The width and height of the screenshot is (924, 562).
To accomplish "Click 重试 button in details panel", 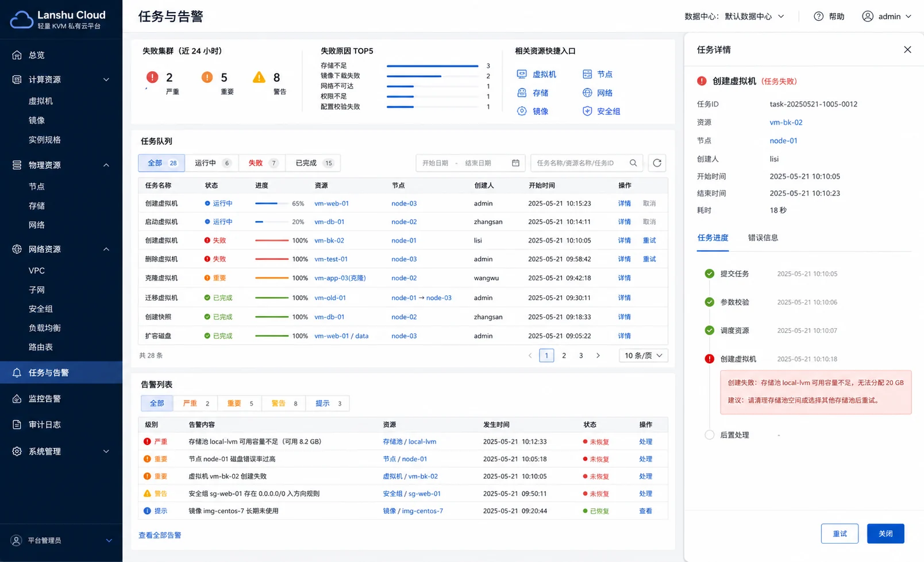I will point(840,534).
